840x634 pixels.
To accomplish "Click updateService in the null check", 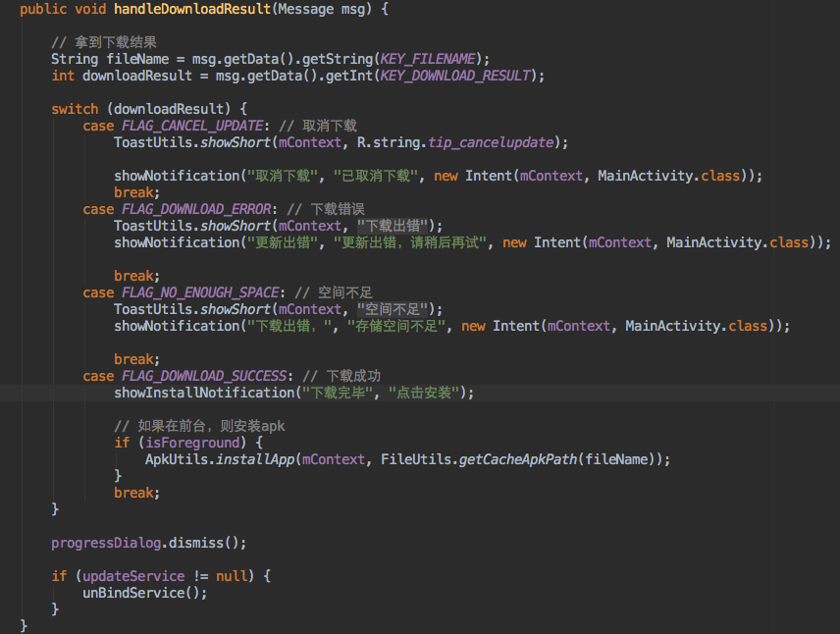I will pyautogui.click(x=133, y=576).
